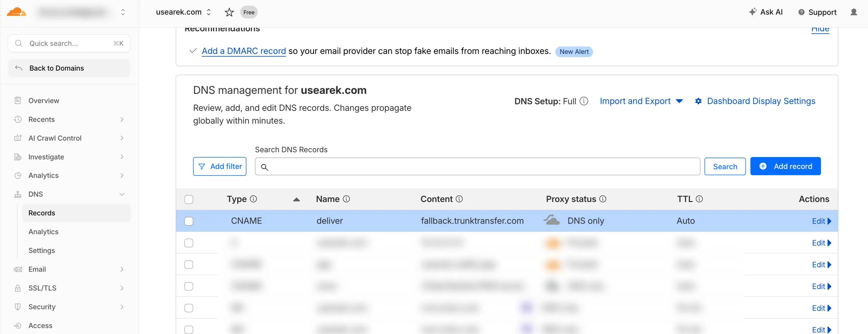Click info icon beside TTL header
This screenshot has width=868, height=334.
point(699,199)
